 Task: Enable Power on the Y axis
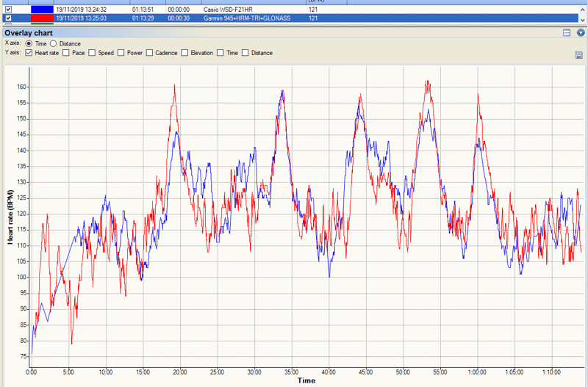[x=120, y=53]
